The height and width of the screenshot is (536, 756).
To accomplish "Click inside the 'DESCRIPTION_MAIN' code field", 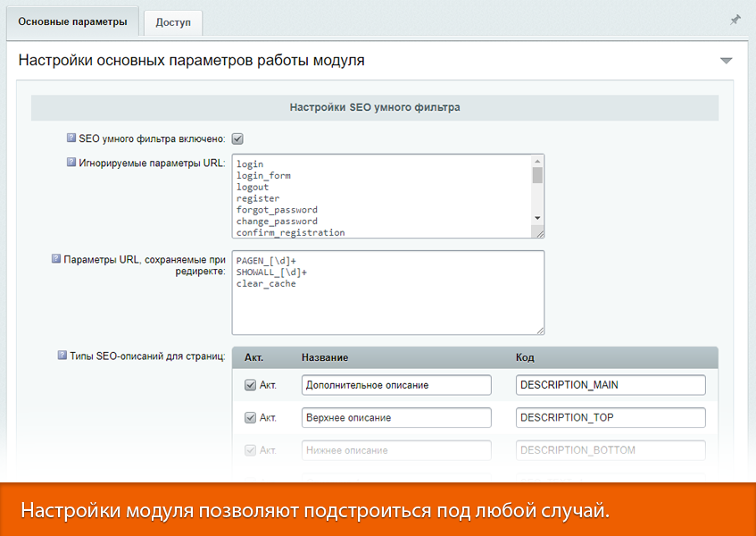I will click(610, 384).
